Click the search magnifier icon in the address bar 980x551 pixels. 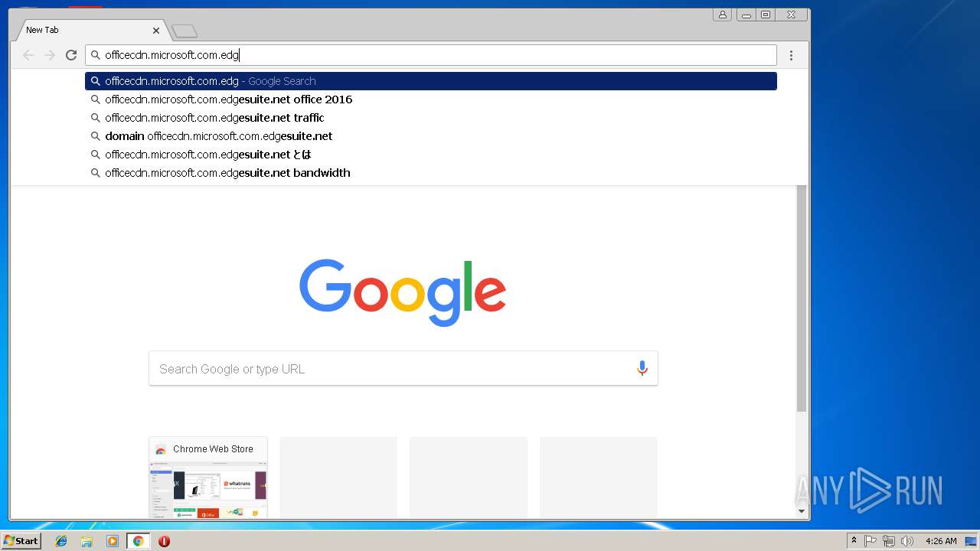point(96,55)
